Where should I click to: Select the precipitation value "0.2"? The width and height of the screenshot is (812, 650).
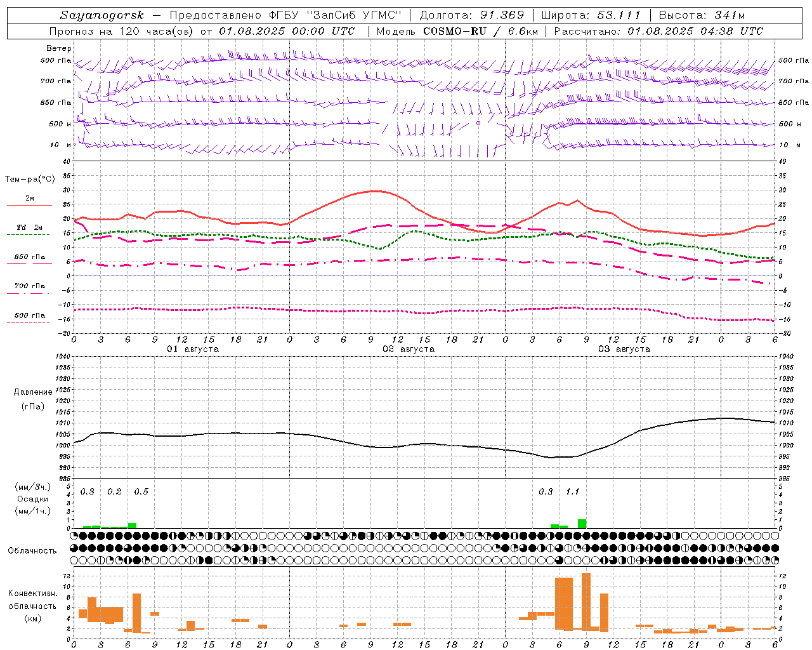pos(114,492)
